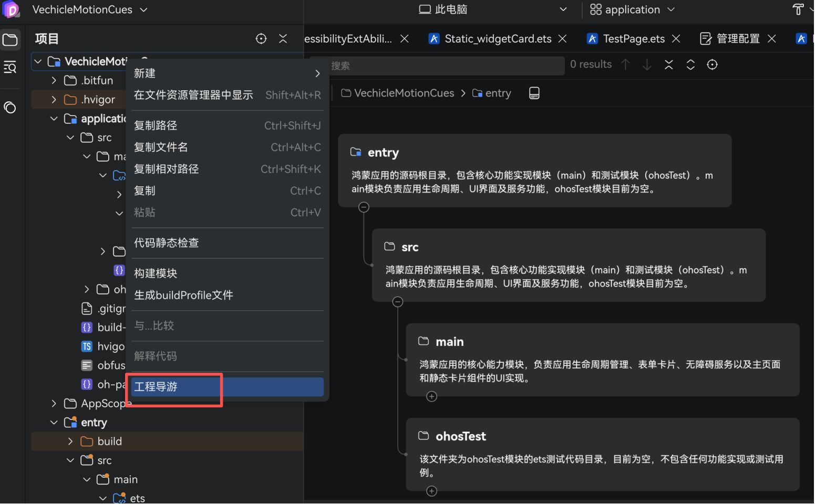Click the previous-result up arrow in search bar
The image size is (815, 504).
click(625, 64)
